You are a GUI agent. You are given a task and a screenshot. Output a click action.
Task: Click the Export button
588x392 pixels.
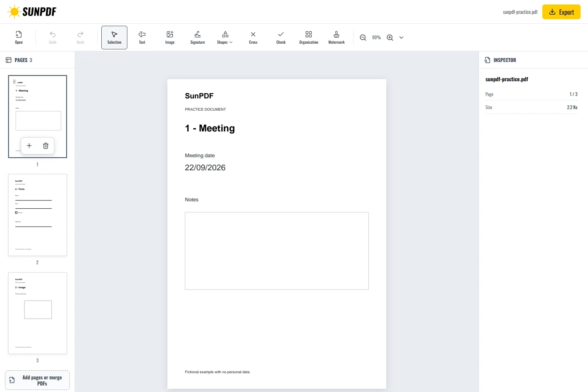[x=561, y=12]
